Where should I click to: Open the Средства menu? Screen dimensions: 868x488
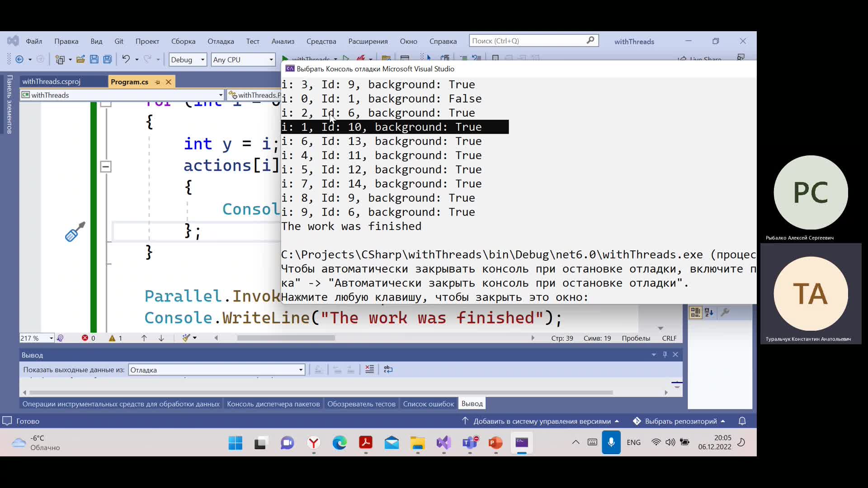(x=321, y=41)
